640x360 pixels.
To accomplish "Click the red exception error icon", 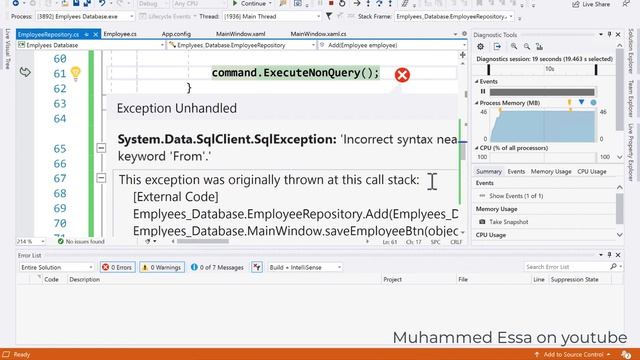I will tap(402, 75).
